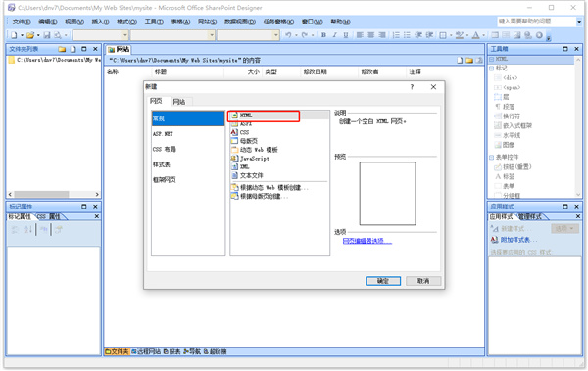Click the 取消 button
The width and height of the screenshot is (588, 371).
(423, 281)
